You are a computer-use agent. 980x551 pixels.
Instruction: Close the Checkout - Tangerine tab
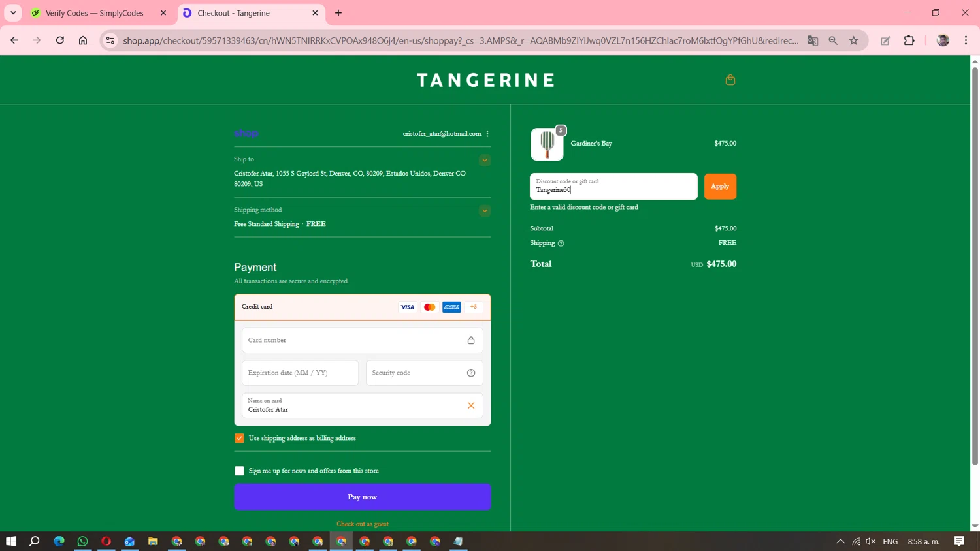tap(315, 13)
